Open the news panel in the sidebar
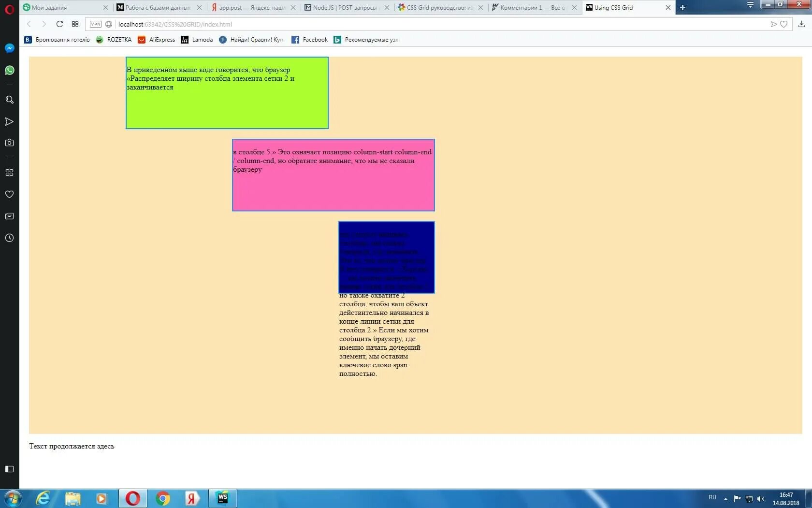 (9, 216)
